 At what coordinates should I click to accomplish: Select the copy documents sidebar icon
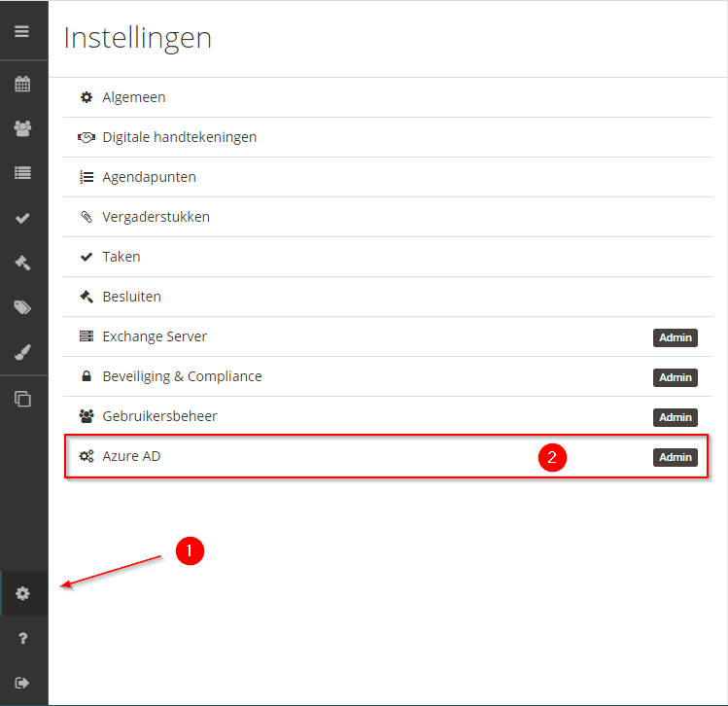[22, 399]
